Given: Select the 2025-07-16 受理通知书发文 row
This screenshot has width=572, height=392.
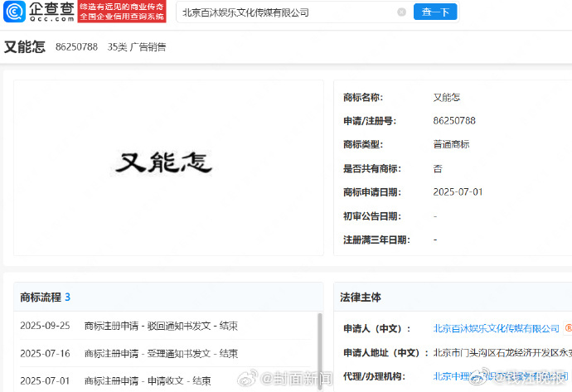Looking at the screenshot, I should (x=165, y=353).
